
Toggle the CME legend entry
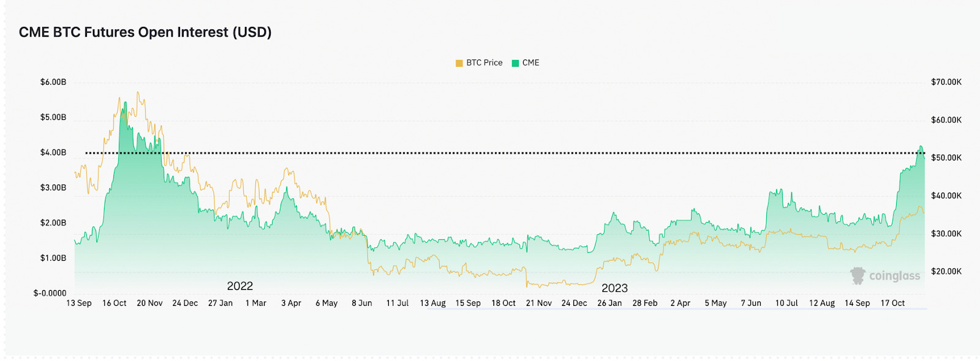[526, 63]
